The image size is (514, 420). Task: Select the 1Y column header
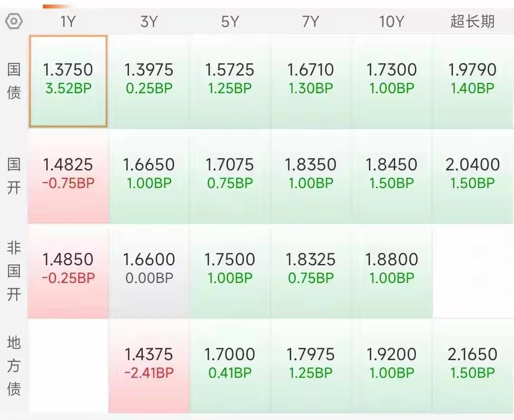point(68,21)
